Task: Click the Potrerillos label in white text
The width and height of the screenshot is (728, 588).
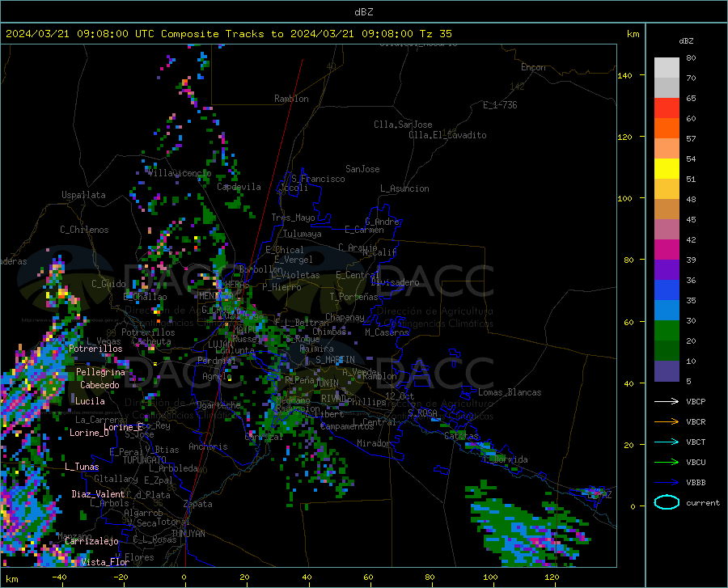Action: coord(95,349)
